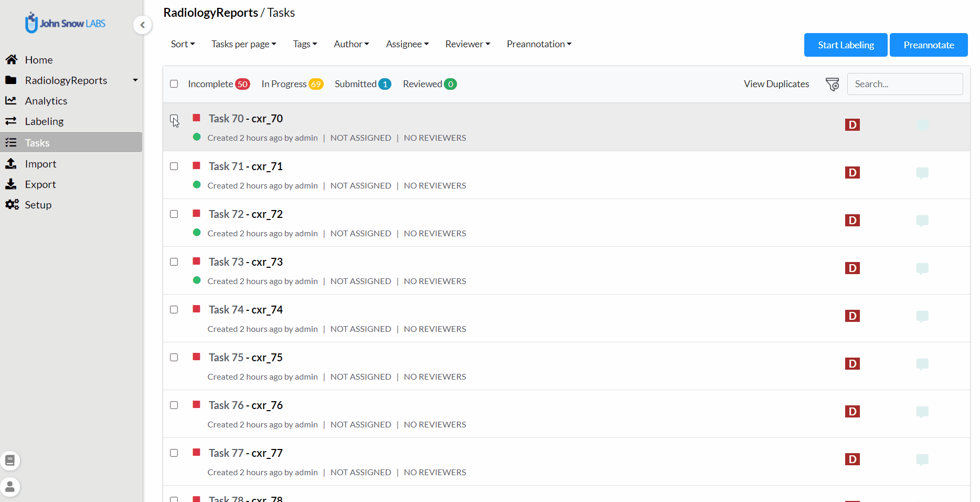Image resolution: width=980 pixels, height=502 pixels.
Task: Open the Assignee filter dropdown
Action: (407, 44)
